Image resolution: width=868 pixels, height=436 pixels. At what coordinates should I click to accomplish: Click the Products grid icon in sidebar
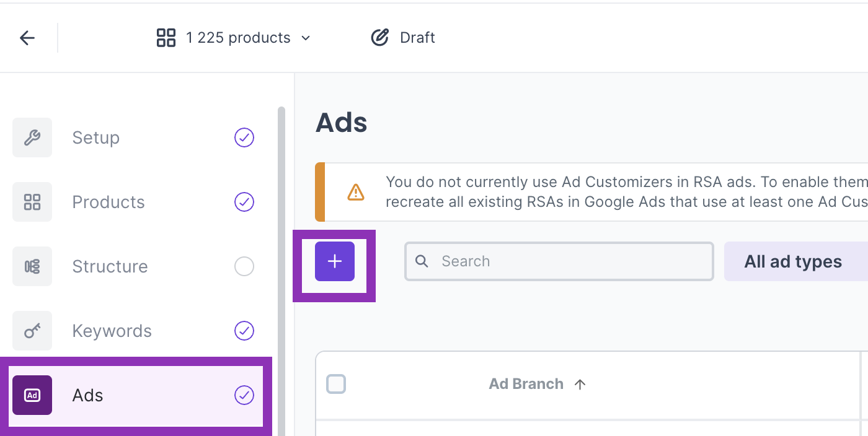click(x=32, y=202)
